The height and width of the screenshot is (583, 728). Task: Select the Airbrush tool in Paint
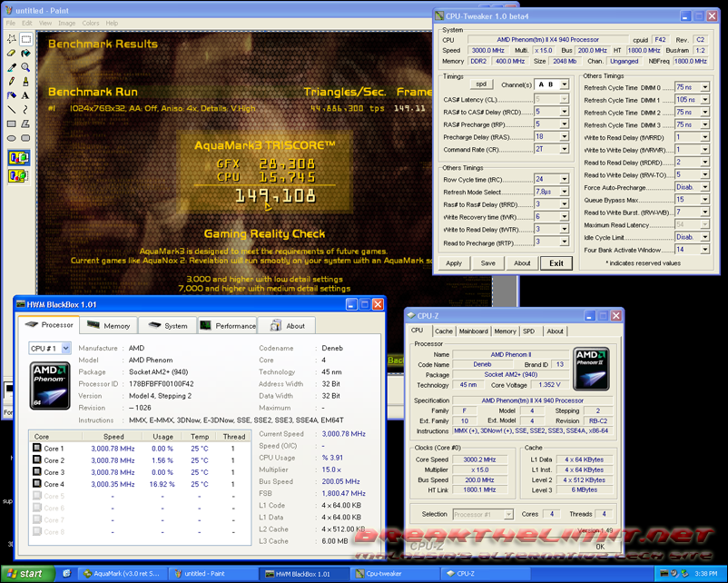point(12,95)
